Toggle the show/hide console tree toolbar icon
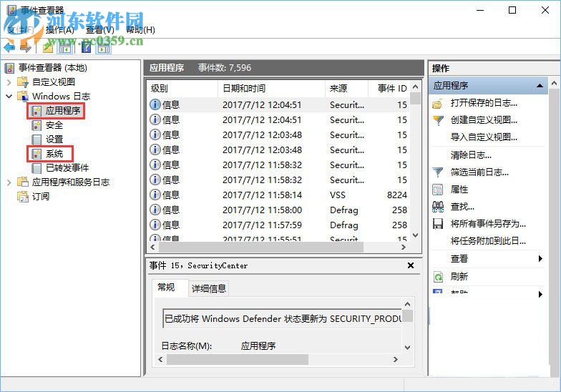561x392 pixels. (64, 47)
